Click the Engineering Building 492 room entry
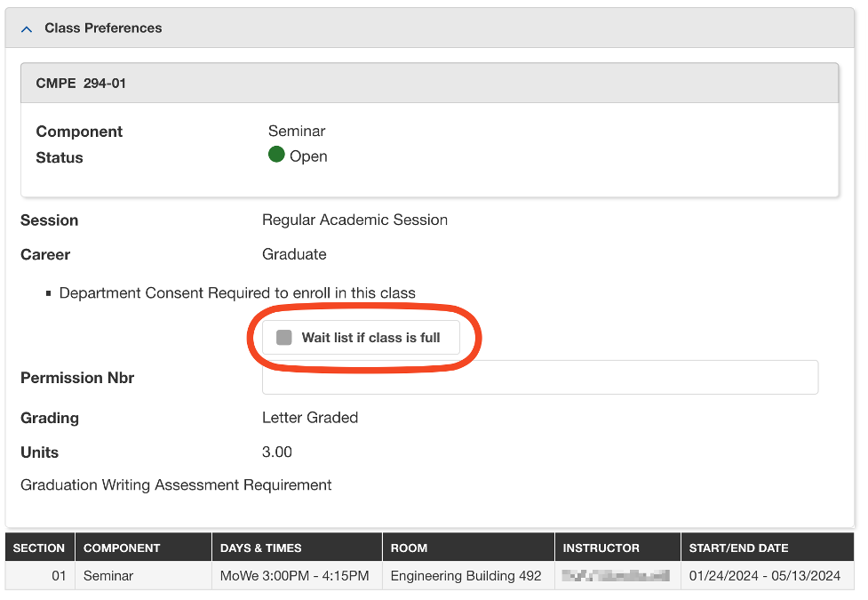868x600 pixels. 468,575
